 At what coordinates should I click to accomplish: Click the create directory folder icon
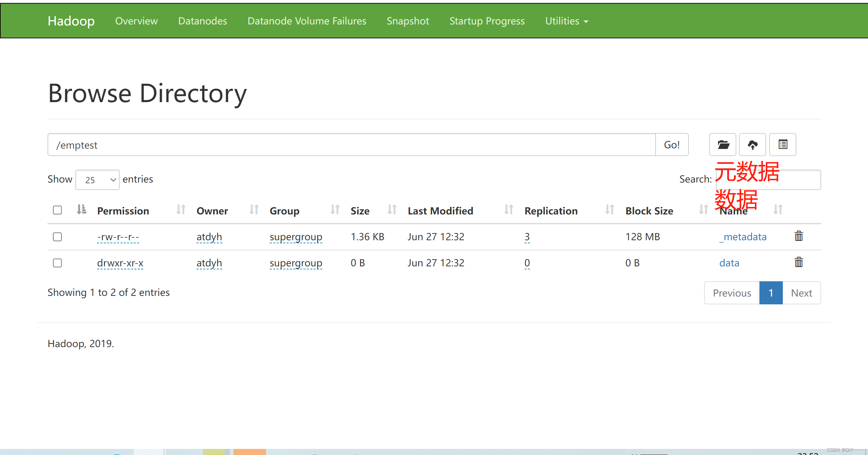point(723,145)
